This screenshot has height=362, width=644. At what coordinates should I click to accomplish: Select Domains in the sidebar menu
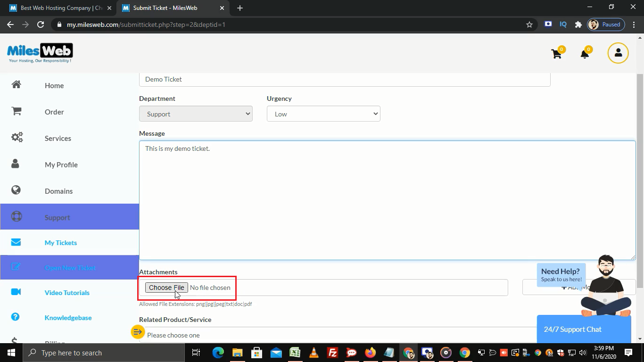click(58, 191)
